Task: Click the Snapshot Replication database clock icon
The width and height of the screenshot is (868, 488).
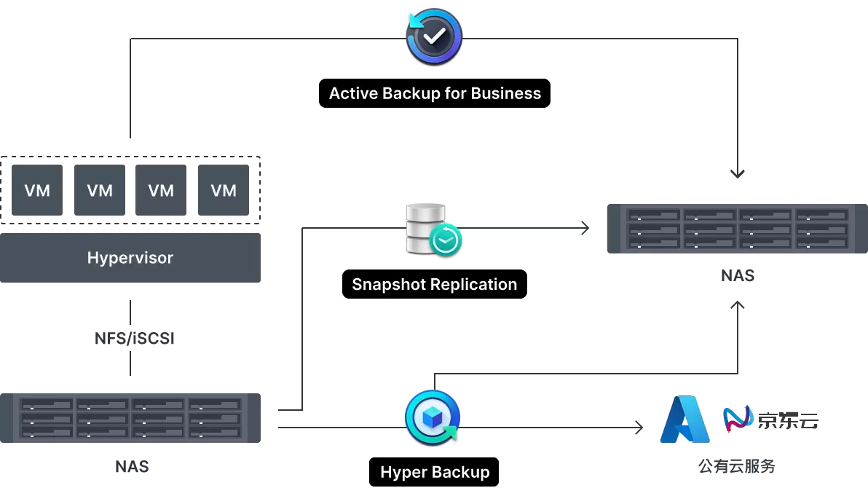Action: pos(434,230)
